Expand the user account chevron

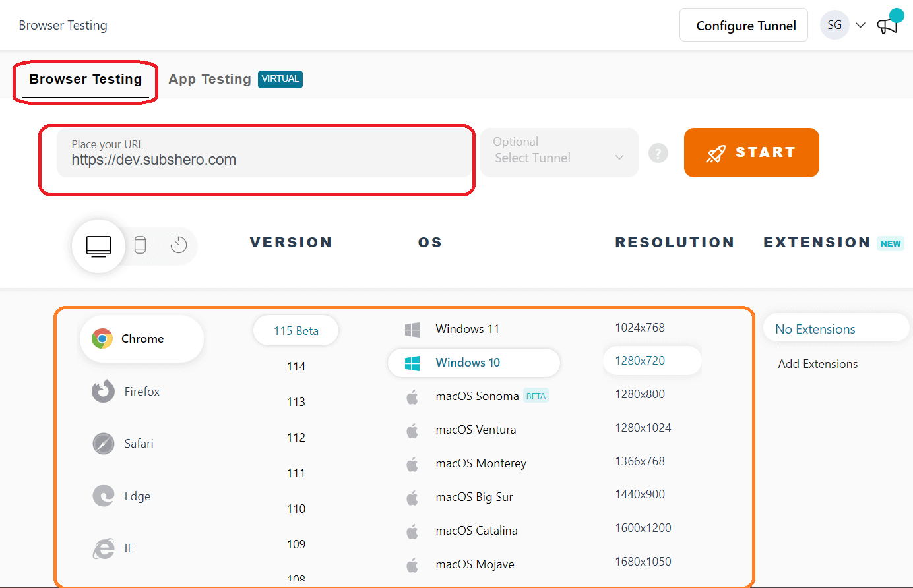[860, 25]
